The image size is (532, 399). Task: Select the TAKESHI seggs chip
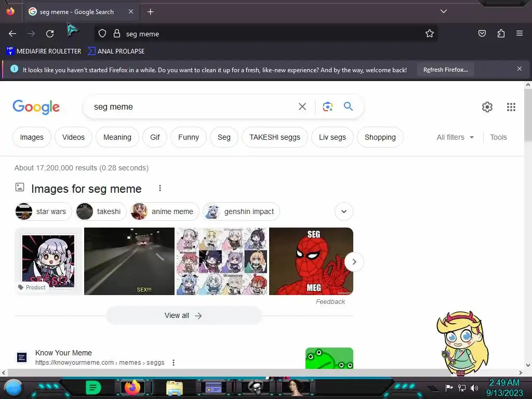pos(275,137)
